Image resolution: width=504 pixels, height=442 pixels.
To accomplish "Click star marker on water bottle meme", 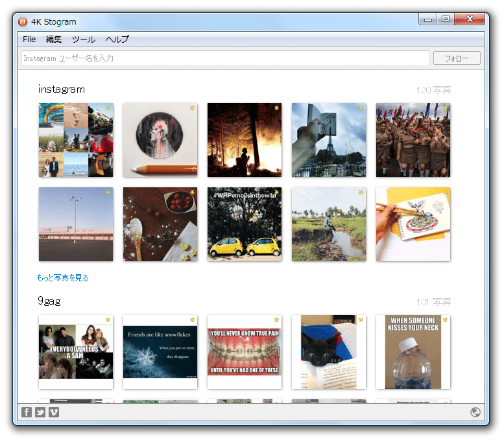I will click(445, 320).
